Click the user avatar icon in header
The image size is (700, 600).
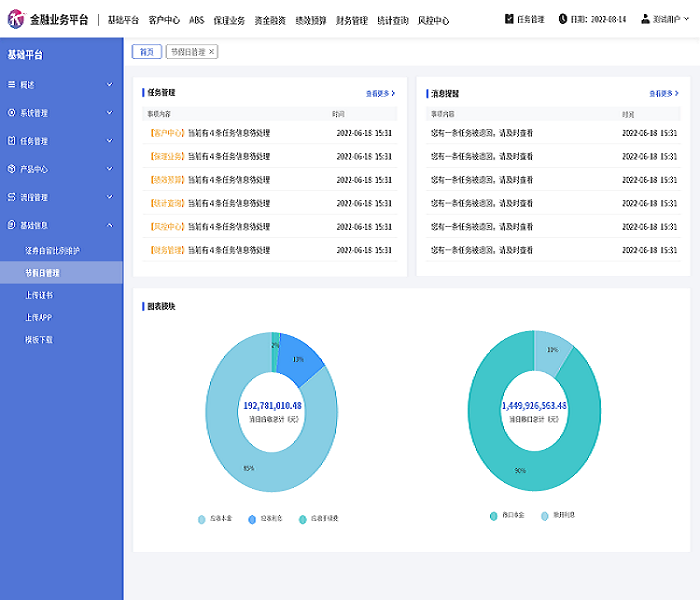coord(645,19)
